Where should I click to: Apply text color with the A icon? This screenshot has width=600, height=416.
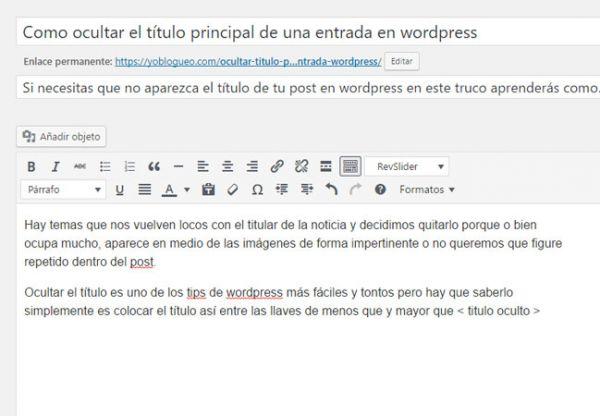169,189
